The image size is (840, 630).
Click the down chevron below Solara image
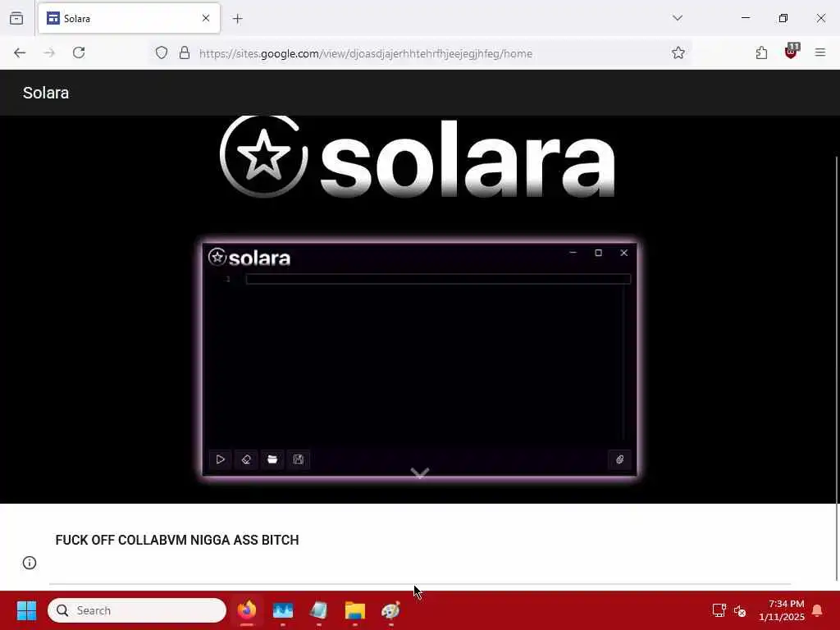pos(420,473)
